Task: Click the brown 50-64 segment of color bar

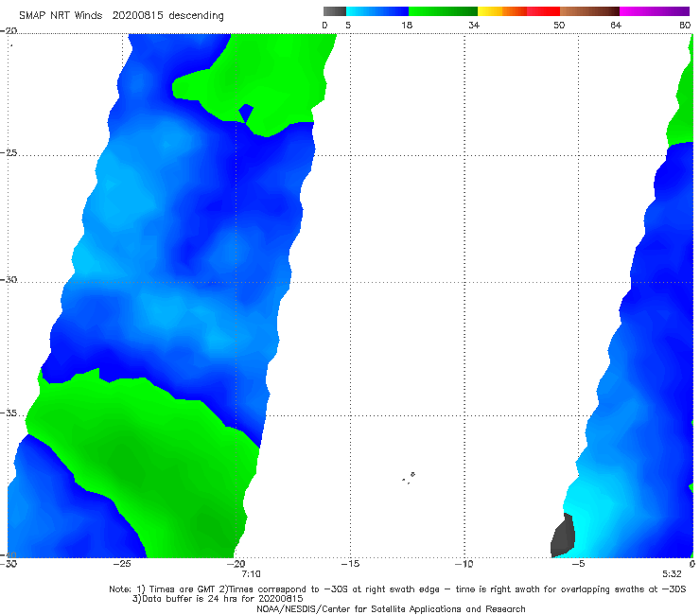Action: pos(589,11)
